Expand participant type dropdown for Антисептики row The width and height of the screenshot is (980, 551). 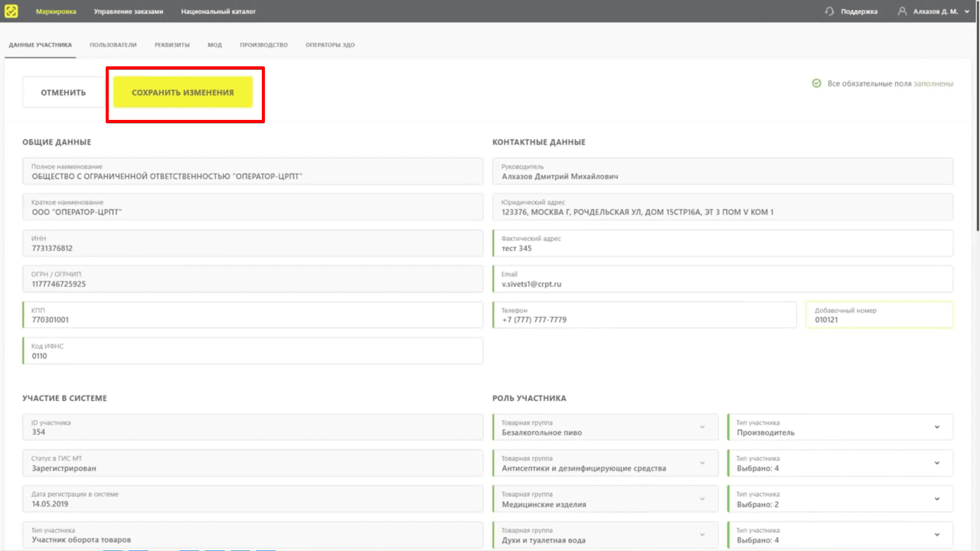point(840,463)
